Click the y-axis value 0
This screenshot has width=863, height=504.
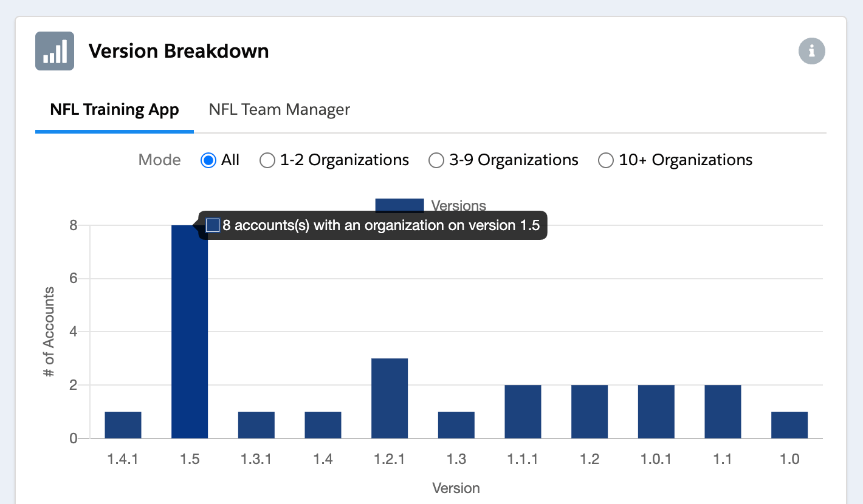(74, 438)
